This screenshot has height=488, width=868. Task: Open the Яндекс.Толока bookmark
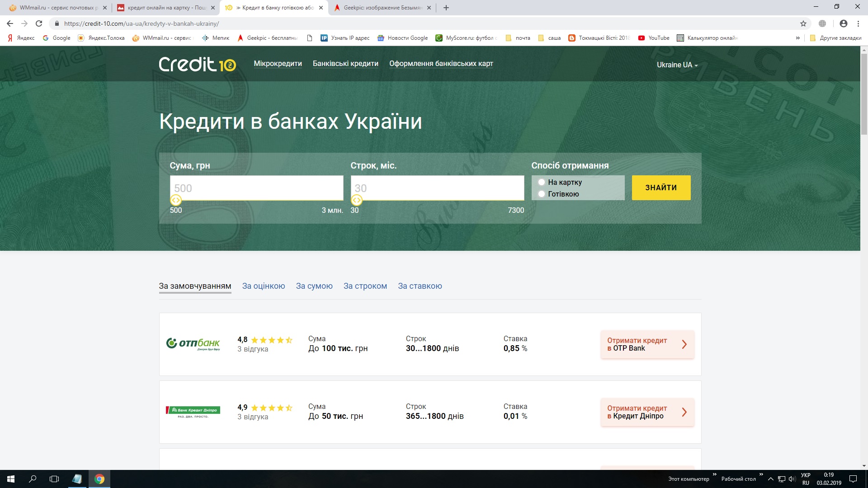(x=101, y=38)
